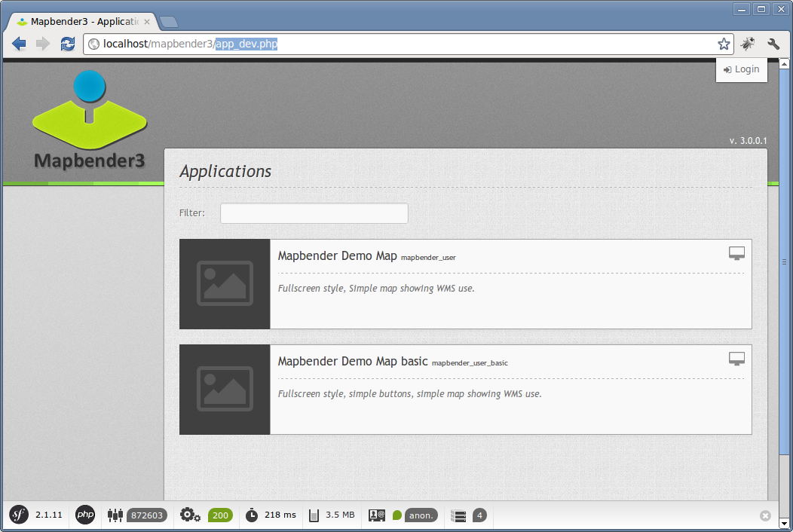Image resolution: width=793 pixels, height=532 pixels.
Task: Launch Mapbender Demo Map basic via monitor icon
Action: (x=737, y=359)
